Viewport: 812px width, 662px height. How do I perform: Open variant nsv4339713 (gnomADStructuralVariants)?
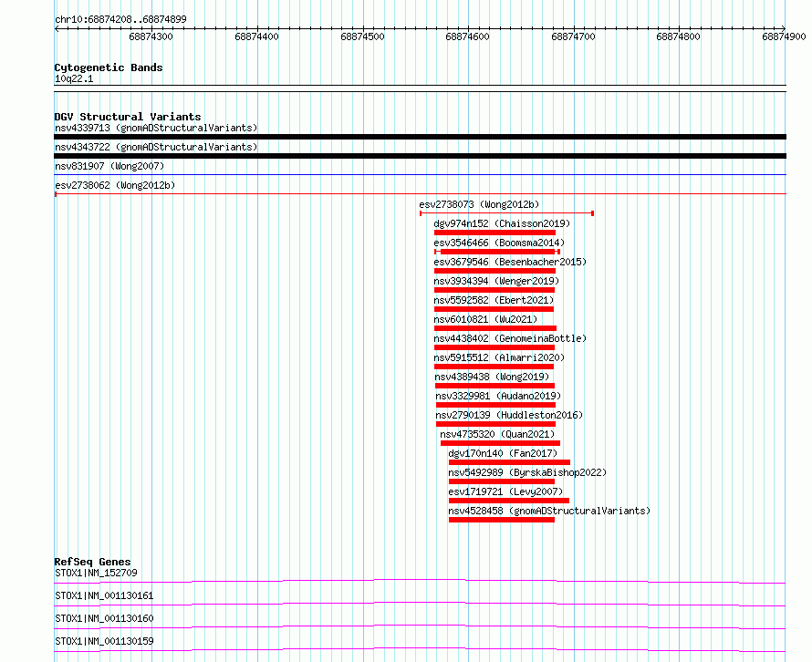click(156, 128)
